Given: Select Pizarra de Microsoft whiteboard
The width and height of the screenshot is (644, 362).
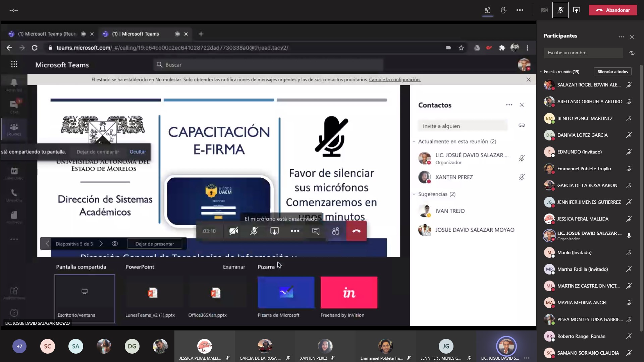Looking at the screenshot, I should 286,297.
